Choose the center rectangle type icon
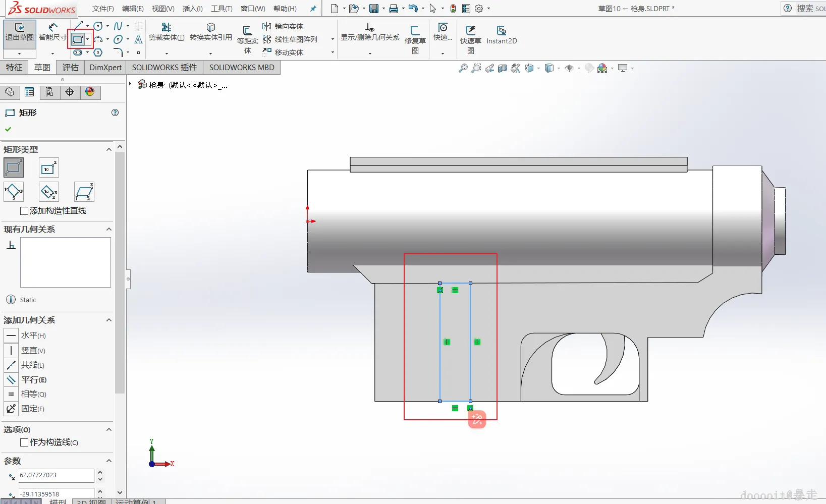This screenshot has height=504, width=826. coord(49,168)
